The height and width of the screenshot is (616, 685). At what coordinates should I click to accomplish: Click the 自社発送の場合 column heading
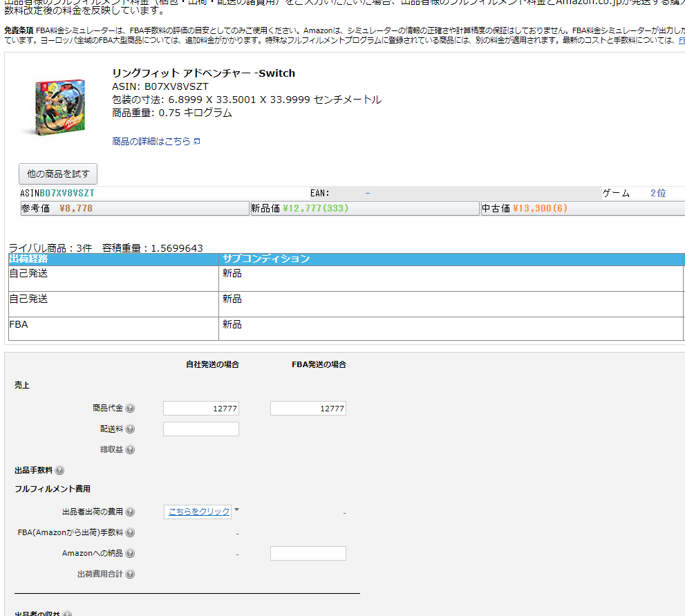coord(212,364)
